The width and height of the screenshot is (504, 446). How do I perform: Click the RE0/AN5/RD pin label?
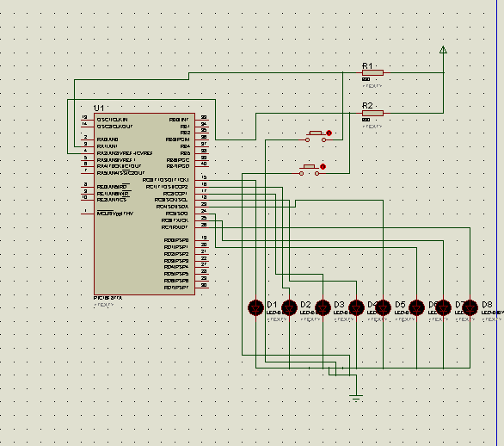114,187
